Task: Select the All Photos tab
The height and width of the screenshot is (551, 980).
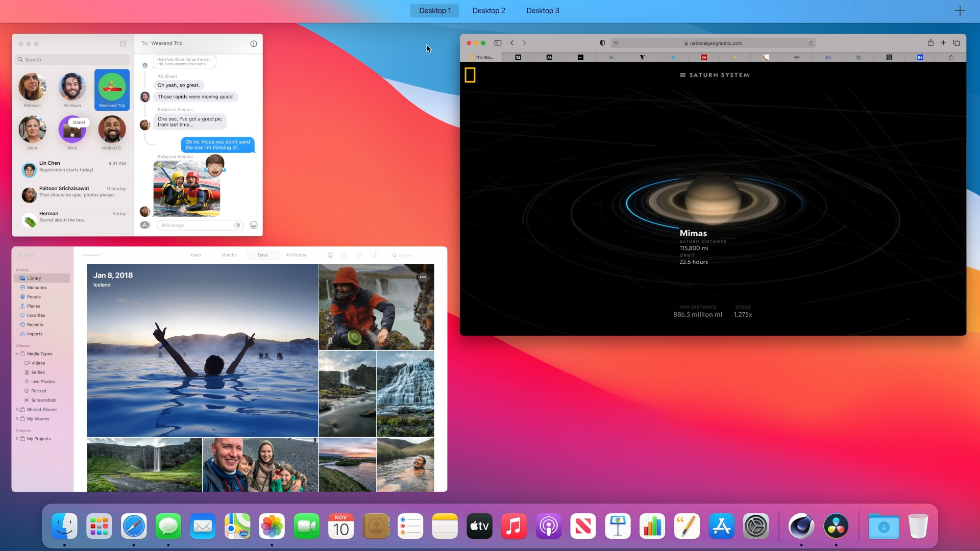Action: point(296,255)
